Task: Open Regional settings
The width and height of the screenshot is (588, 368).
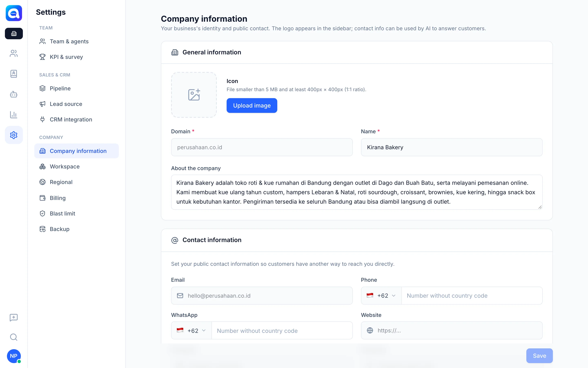Action: coord(77,182)
